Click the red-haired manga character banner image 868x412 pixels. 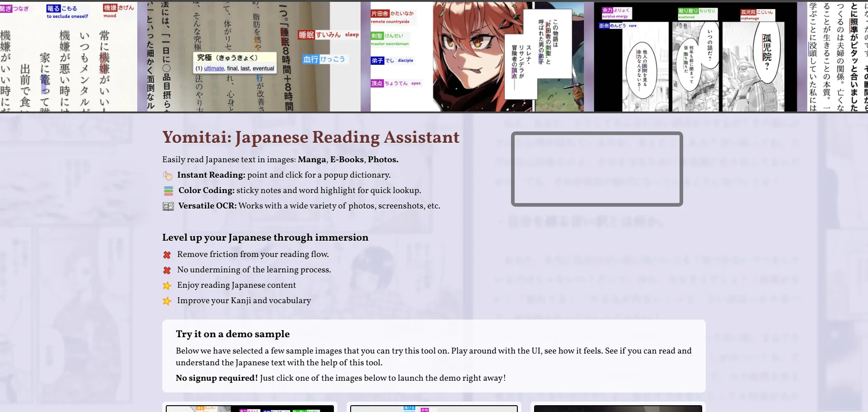477,57
